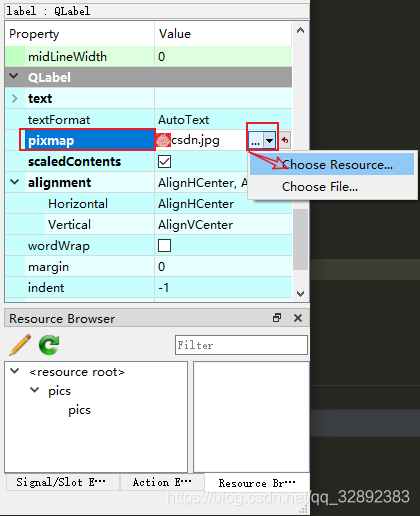Select the margin property name
420x516 pixels.
[48, 267]
